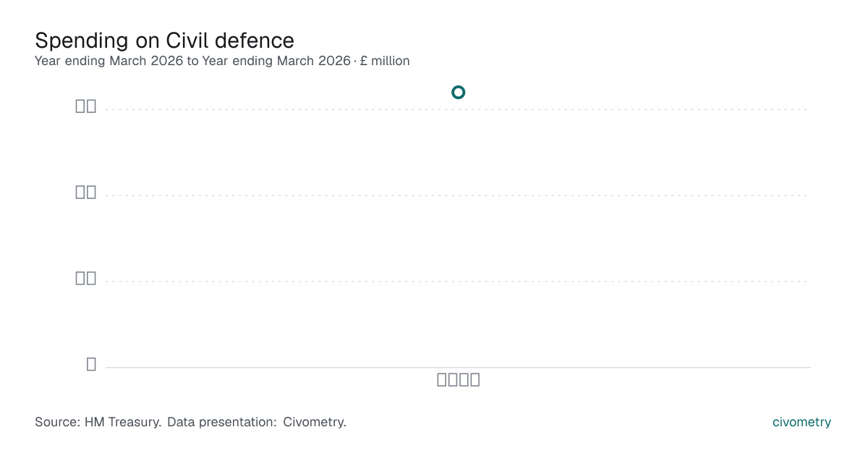Click the solid x-axis baseline
This screenshot has height=456, width=868.
tap(458, 368)
